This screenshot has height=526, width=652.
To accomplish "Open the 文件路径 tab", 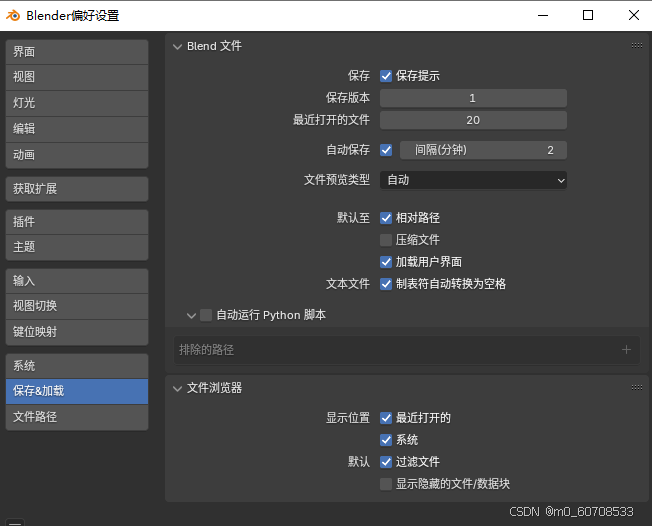I will 77,417.
